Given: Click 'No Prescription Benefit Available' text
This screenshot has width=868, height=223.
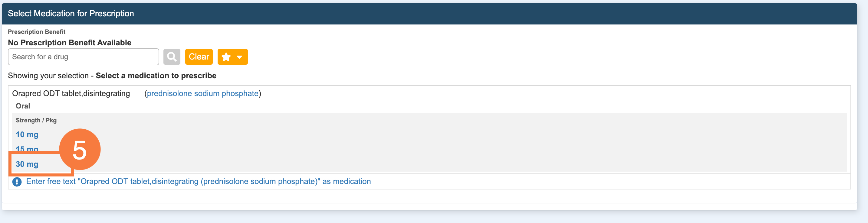Looking at the screenshot, I should (69, 43).
